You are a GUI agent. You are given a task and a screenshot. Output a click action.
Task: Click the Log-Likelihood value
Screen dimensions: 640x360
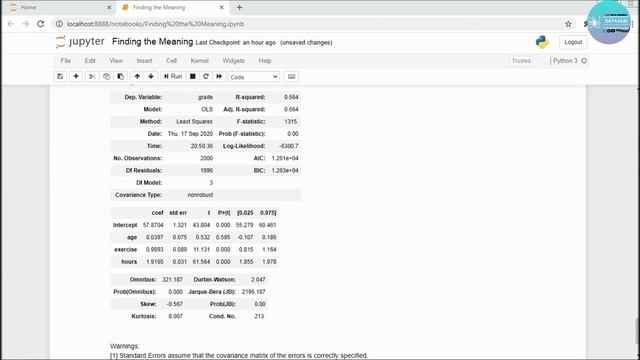pyautogui.click(x=289, y=146)
